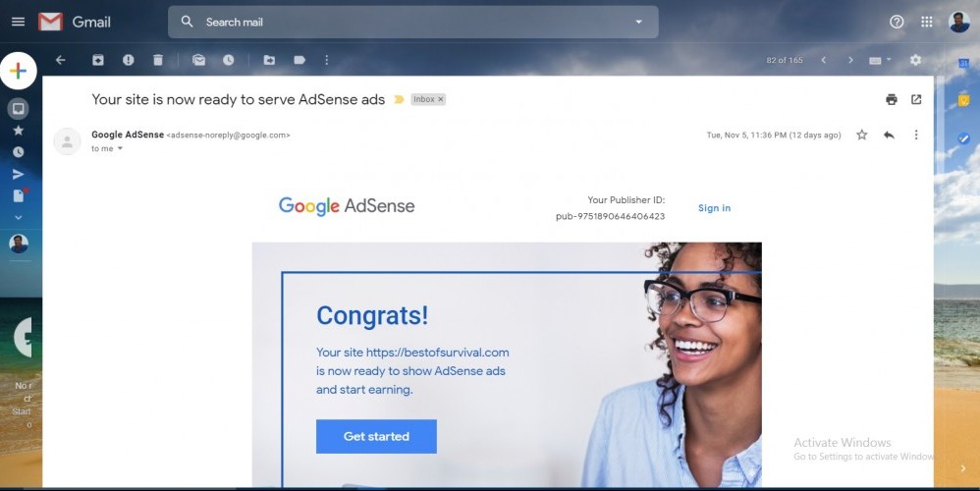
Task: Expand the 'to me' recipient details
Action: coord(120,148)
